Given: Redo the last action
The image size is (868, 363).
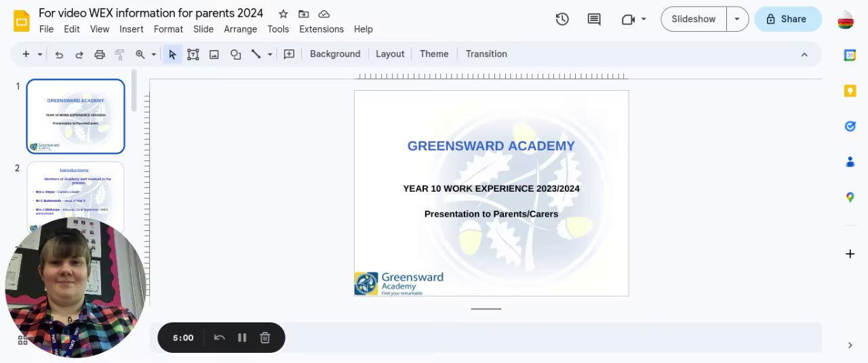Looking at the screenshot, I should tap(79, 54).
